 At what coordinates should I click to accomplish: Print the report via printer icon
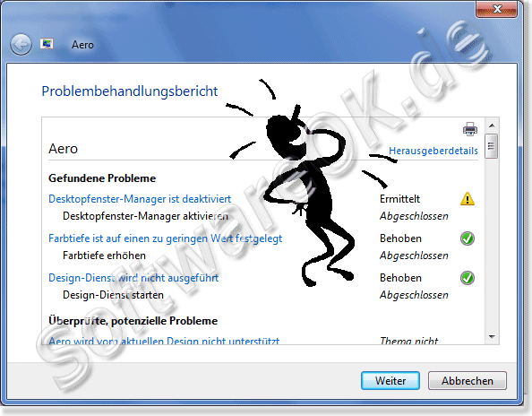click(x=470, y=129)
